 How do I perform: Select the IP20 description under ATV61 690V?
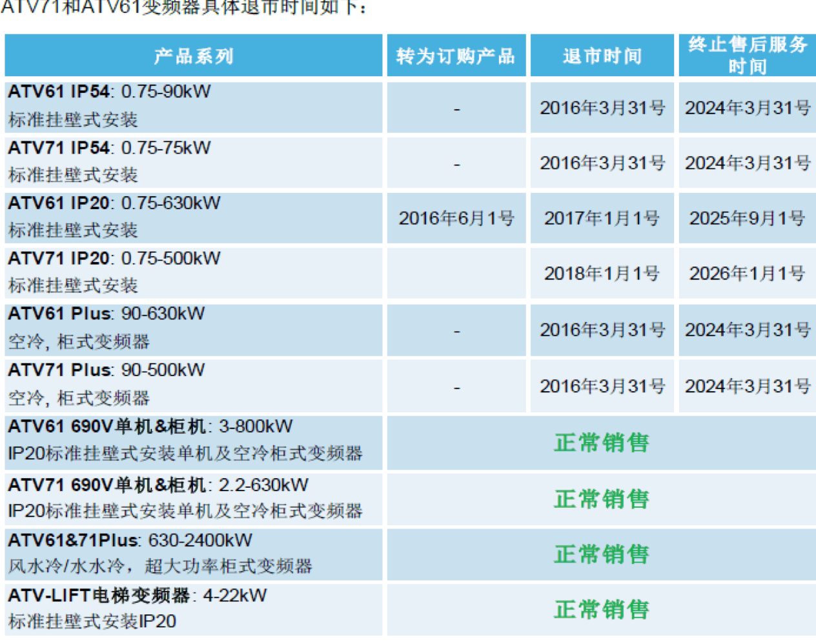click(185, 454)
